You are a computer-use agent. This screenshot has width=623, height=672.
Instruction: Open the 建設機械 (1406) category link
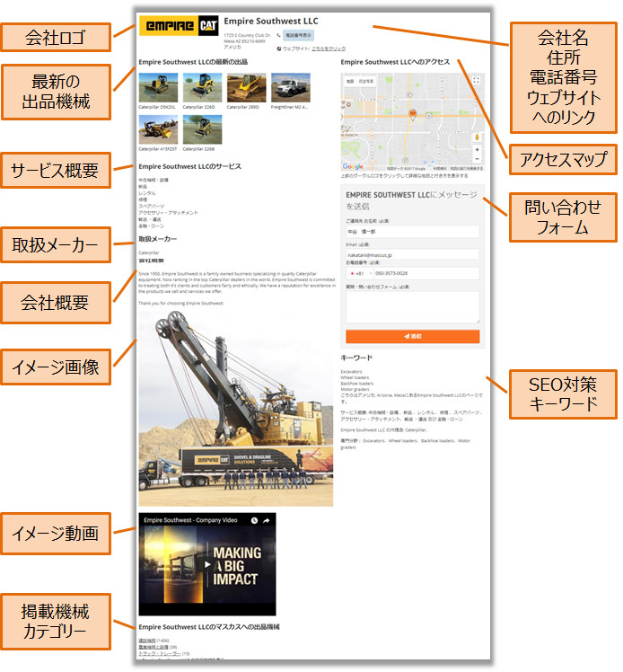coord(147,641)
